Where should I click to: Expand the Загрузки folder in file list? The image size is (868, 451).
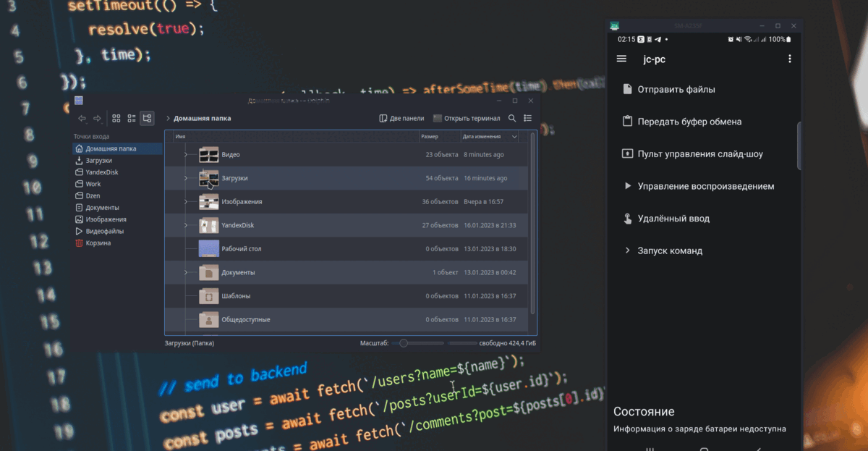(186, 178)
